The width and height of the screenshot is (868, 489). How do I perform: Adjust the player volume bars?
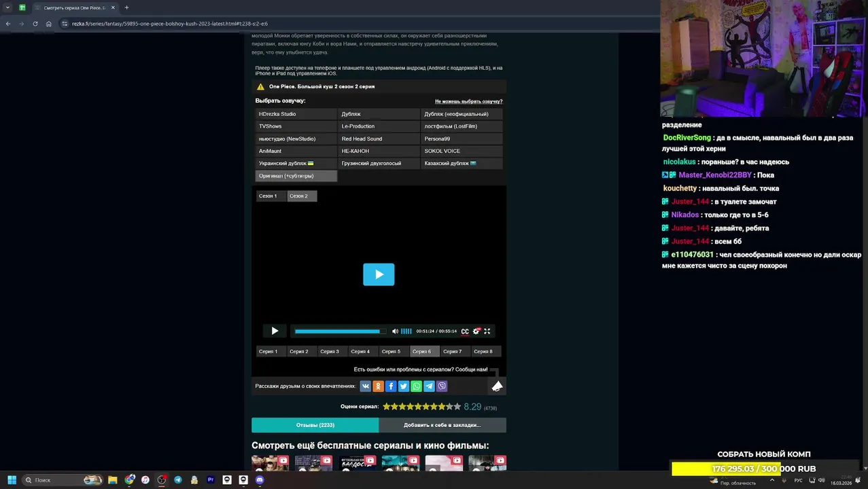click(406, 331)
